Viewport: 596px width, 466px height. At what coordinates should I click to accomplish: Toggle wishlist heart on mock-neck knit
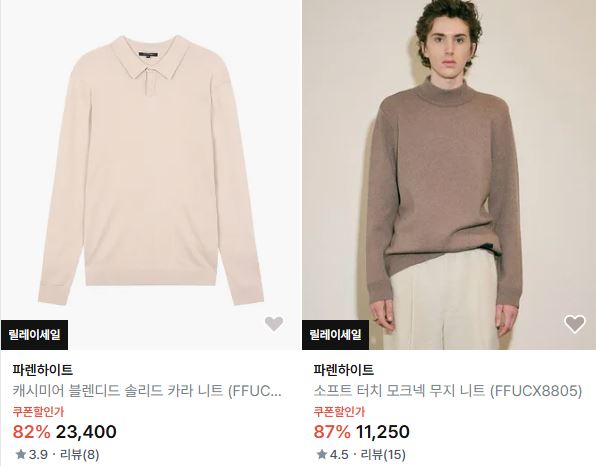[x=575, y=324]
